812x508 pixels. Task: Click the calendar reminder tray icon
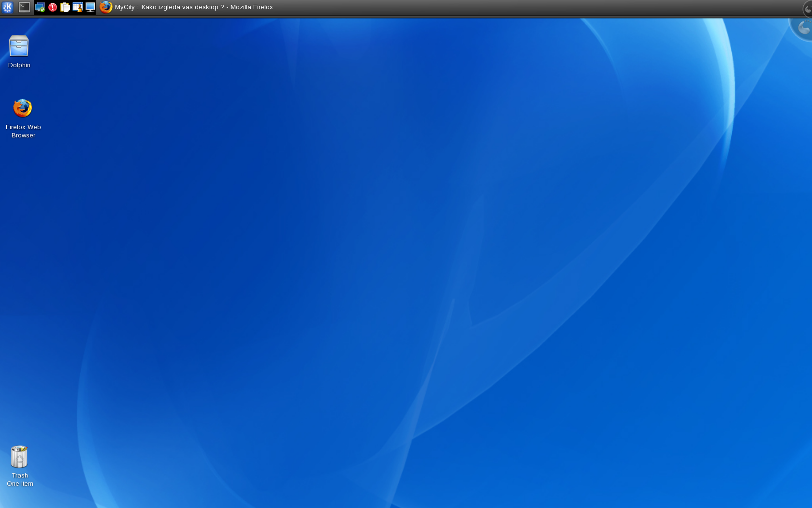coord(78,7)
